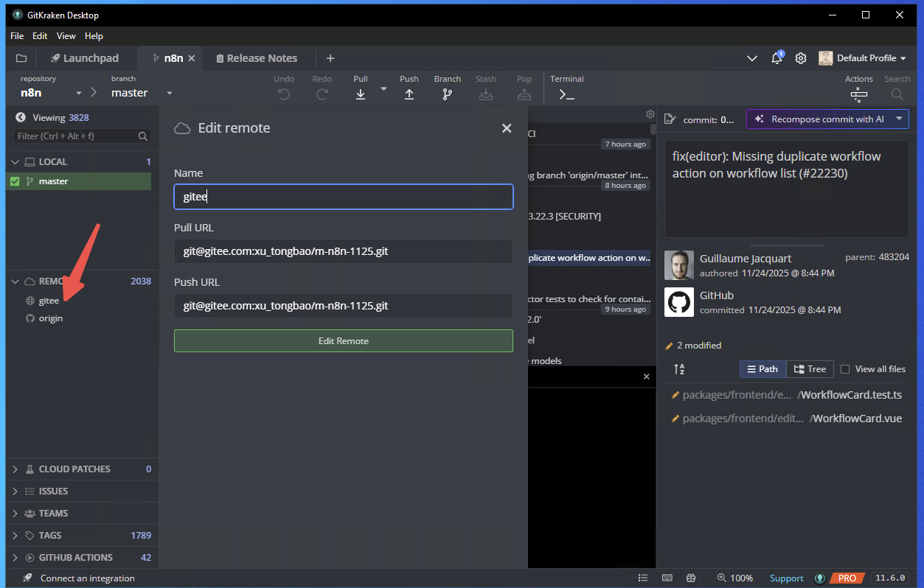This screenshot has height=588, width=924.
Task: Open the View menu
Action: (66, 36)
